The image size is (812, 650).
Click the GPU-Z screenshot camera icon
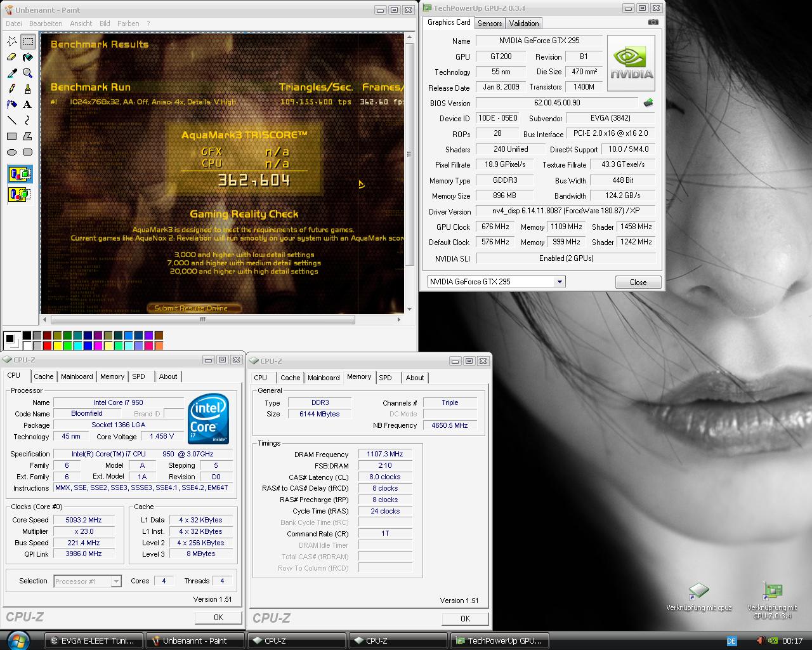point(653,22)
